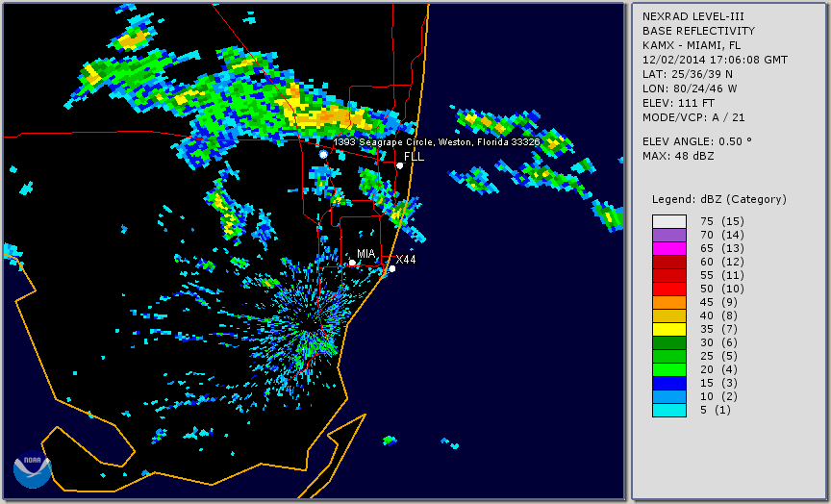Click the '75 (15)' legend value
The image size is (831, 504).
click(721, 221)
